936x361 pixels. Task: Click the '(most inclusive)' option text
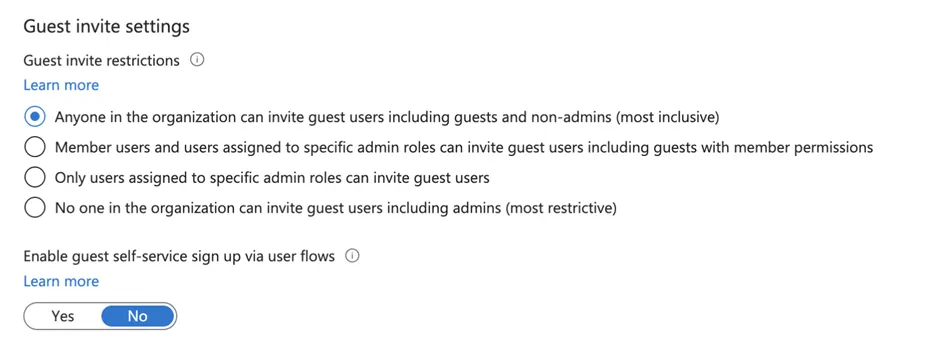(x=667, y=118)
